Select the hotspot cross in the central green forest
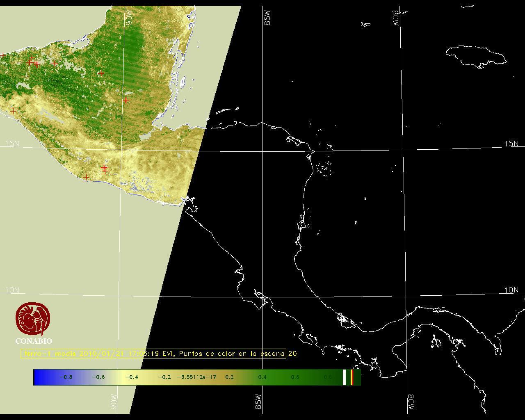 click(x=101, y=73)
